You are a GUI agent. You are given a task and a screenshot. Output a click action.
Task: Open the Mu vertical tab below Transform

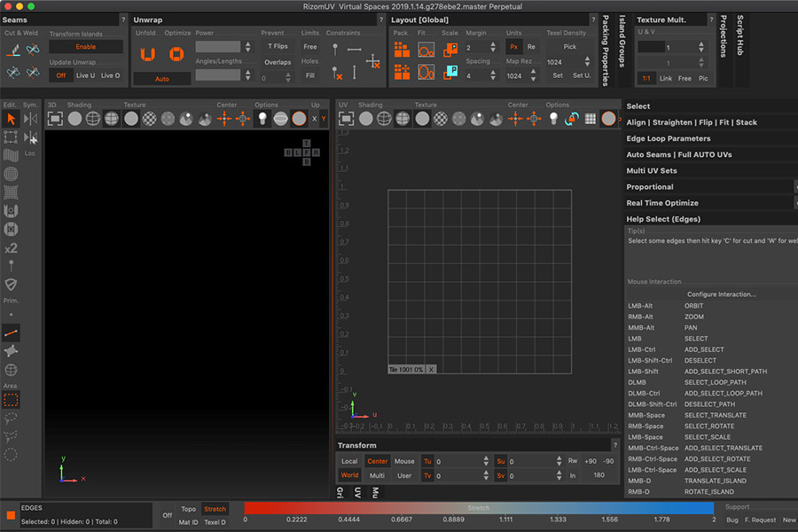coord(375,492)
